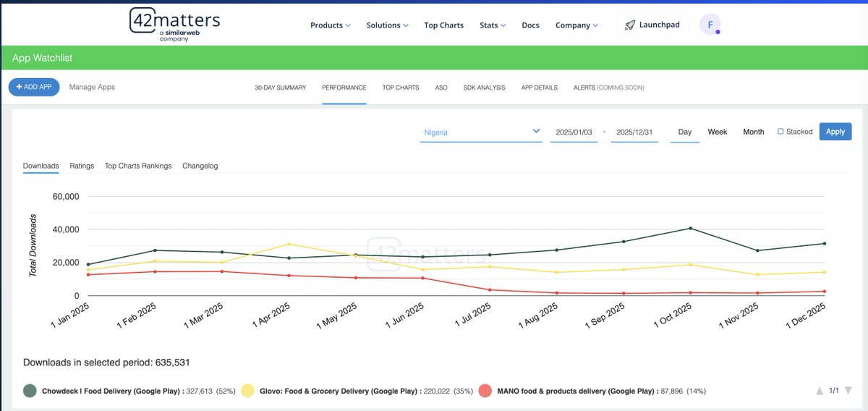868x411 pixels.
Task: Switch to the TOP CHARTS watchlist tab
Action: (x=401, y=88)
